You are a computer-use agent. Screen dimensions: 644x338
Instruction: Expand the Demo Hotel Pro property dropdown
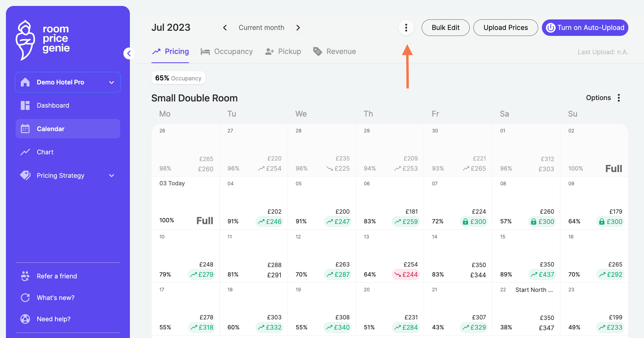(68, 82)
